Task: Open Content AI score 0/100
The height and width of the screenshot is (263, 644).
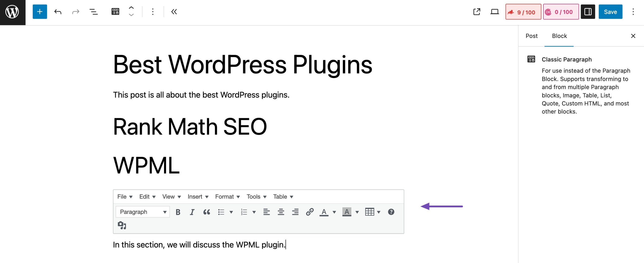Action: (561, 12)
